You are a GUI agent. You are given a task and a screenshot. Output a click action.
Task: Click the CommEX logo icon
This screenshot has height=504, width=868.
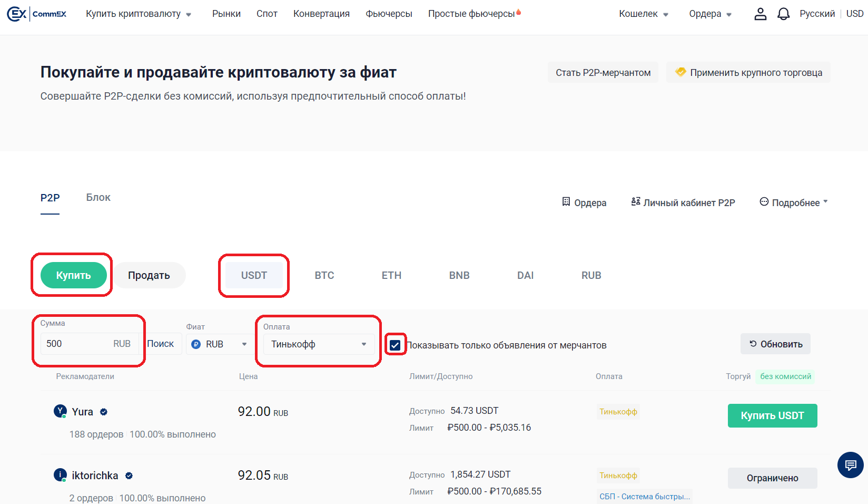click(x=17, y=14)
